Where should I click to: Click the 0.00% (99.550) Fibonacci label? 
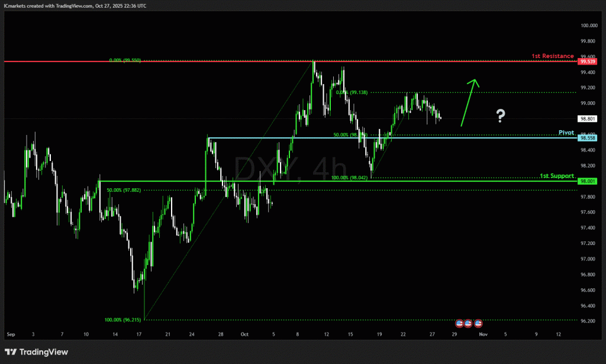click(x=126, y=60)
